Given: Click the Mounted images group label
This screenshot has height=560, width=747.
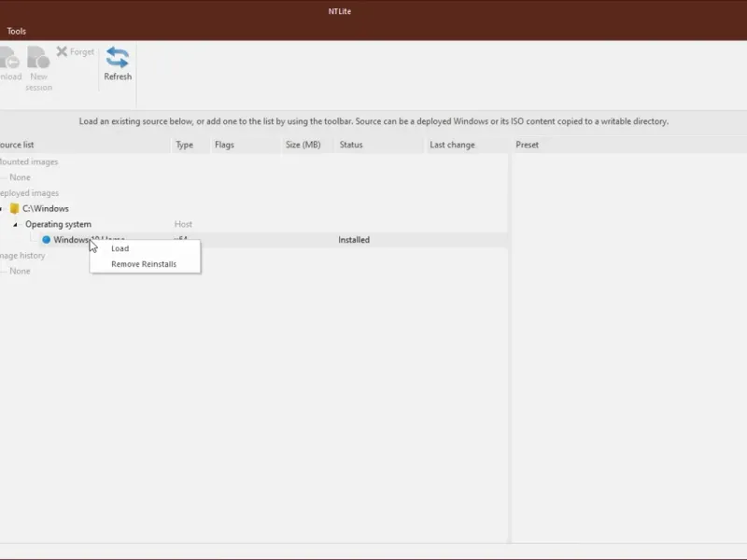Looking at the screenshot, I should pos(29,161).
